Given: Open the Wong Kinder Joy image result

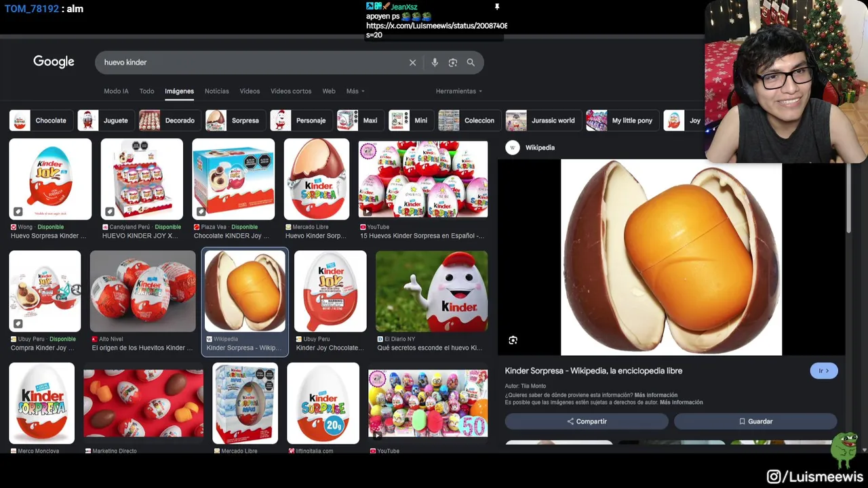Looking at the screenshot, I should 50,180.
